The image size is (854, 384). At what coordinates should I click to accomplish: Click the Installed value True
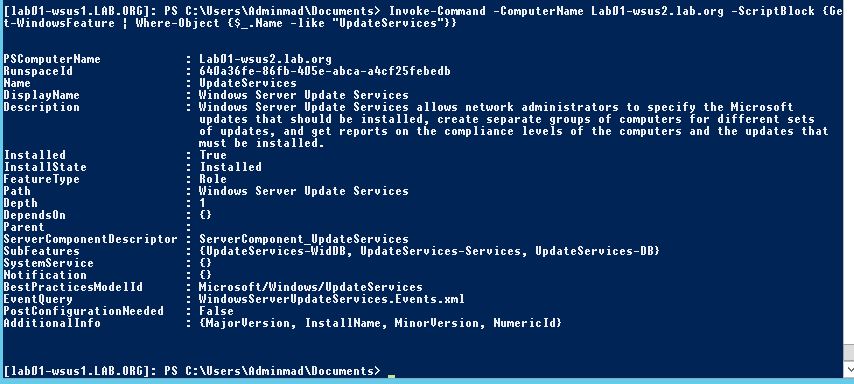pos(213,155)
